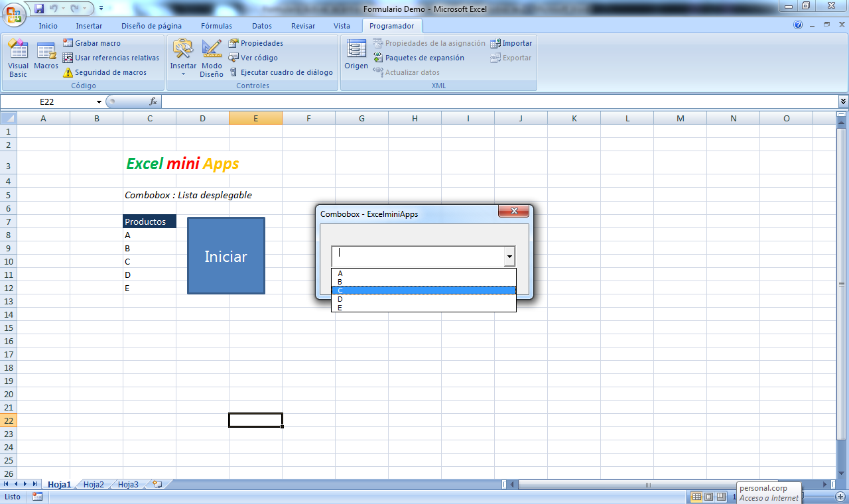Image resolution: width=849 pixels, height=504 pixels.
Task: Select the Hoja2 sheet tab
Action: pyautogui.click(x=93, y=484)
